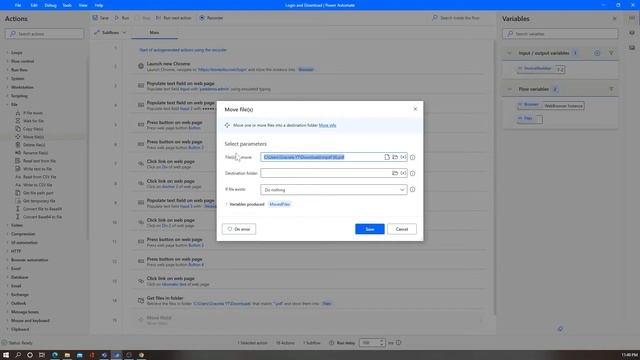Open the If file exists dropdown
This screenshot has height=360, width=640.
333,189
